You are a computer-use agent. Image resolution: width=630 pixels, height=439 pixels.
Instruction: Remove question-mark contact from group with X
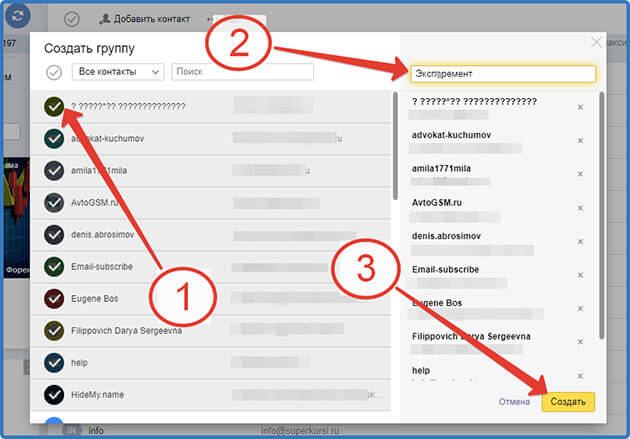(x=581, y=107)
